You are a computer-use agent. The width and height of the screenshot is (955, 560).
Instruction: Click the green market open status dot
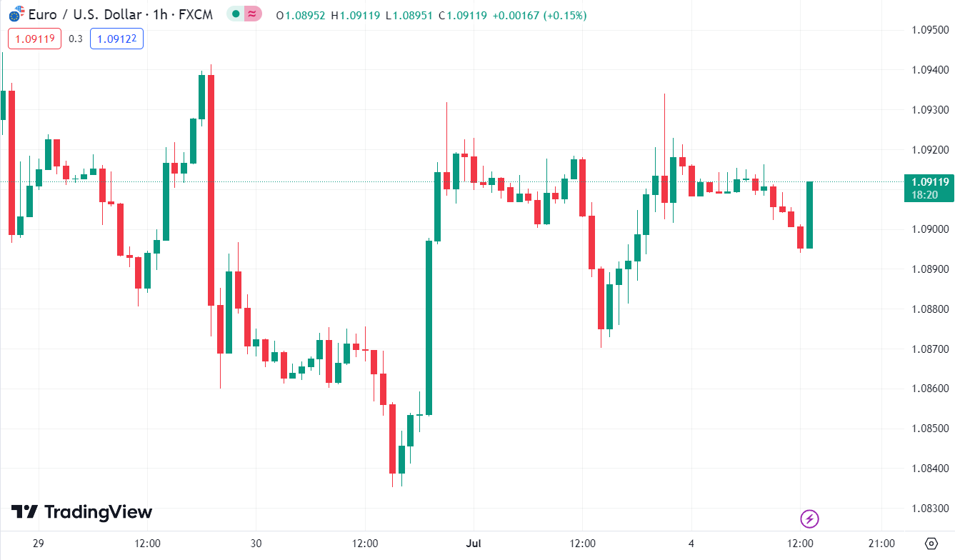coord(236,14)
